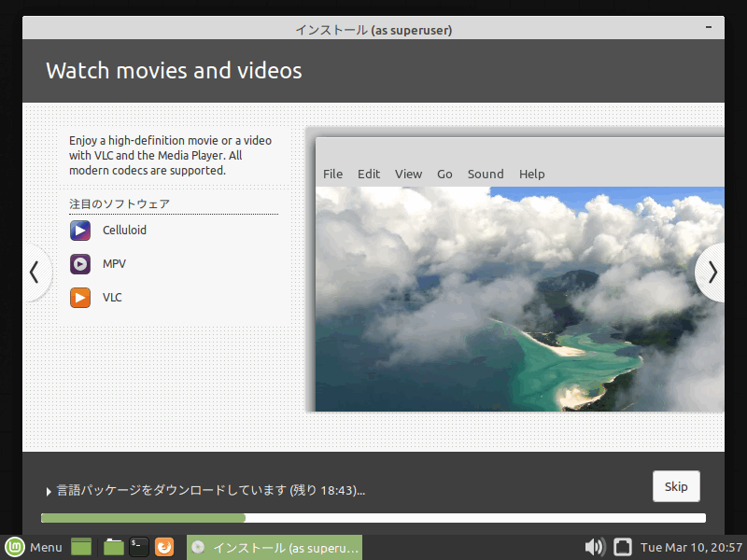Go to the previous slide arrow

pyautogui.click(x=35, y=273)
